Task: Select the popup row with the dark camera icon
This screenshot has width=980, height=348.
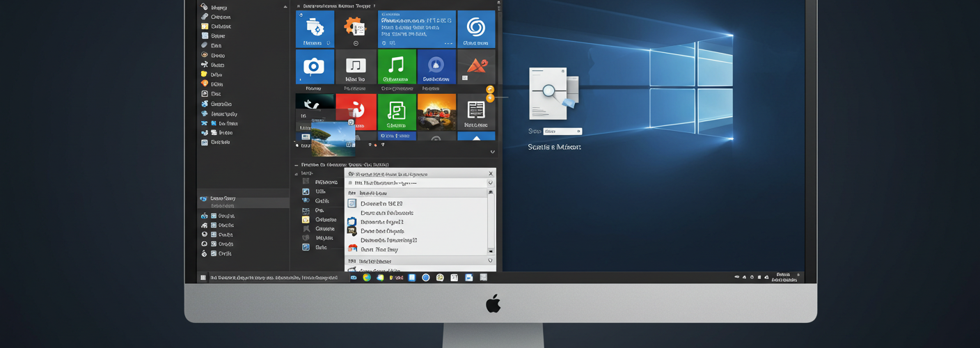Action: pos(416,231)
